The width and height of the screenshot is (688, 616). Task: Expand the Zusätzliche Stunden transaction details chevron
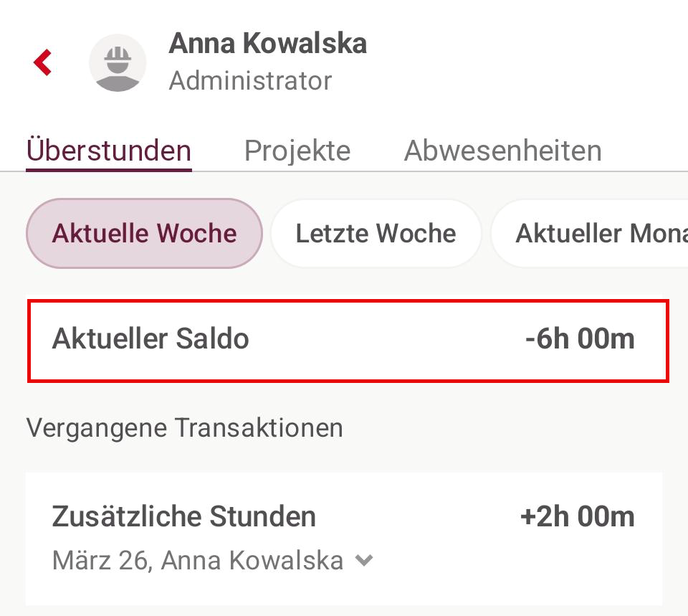(365, 561)
